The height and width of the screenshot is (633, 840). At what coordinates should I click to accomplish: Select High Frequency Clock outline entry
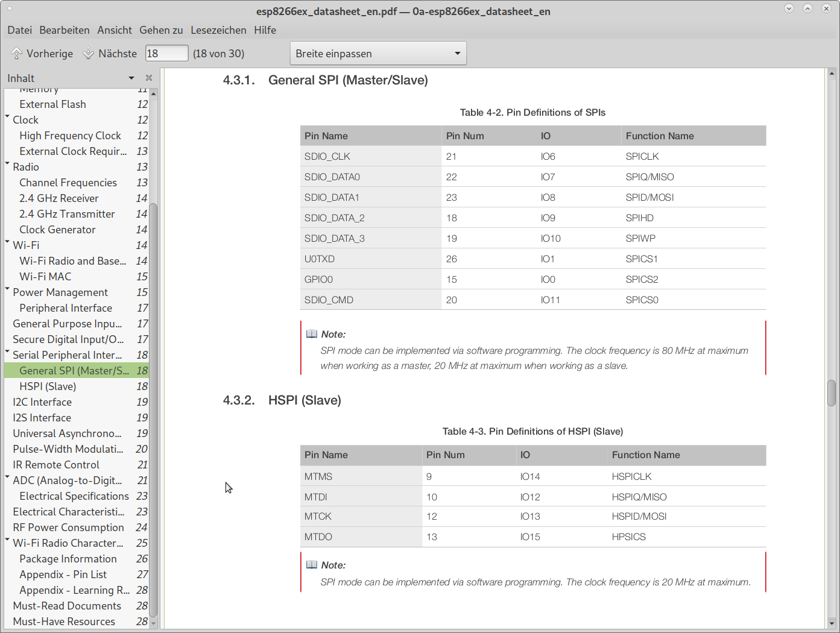click(76, 136)
